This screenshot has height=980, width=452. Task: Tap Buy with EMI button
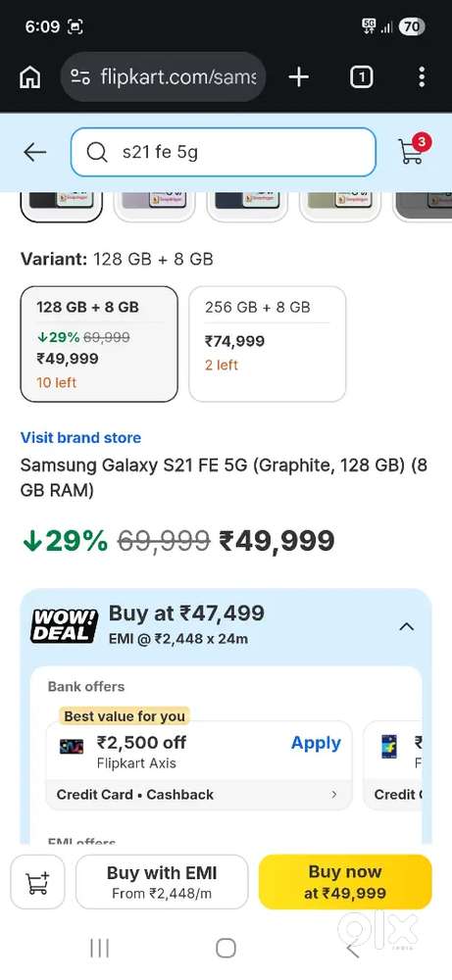[x=162, y=882]
